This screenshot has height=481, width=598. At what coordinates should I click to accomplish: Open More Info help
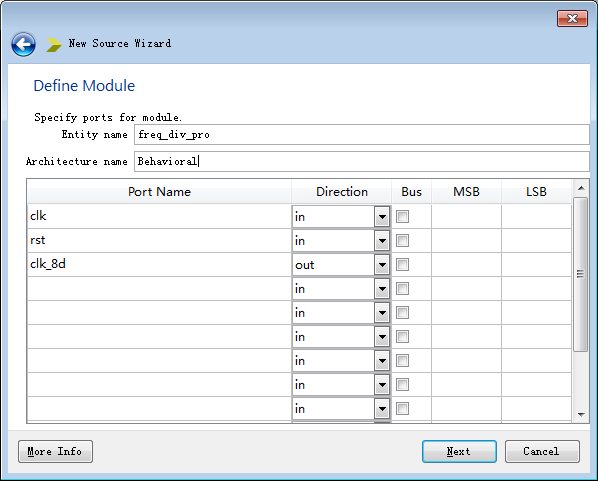click(55, 452)
